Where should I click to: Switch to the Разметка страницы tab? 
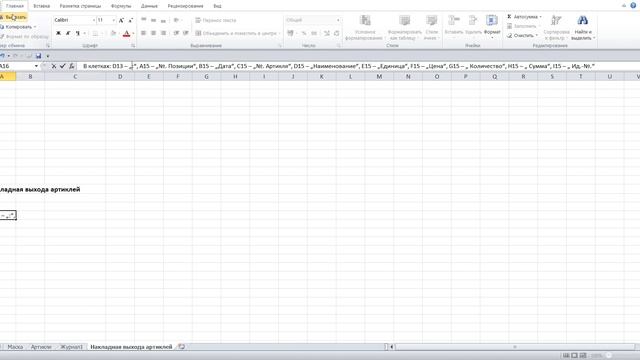[80, 6]
